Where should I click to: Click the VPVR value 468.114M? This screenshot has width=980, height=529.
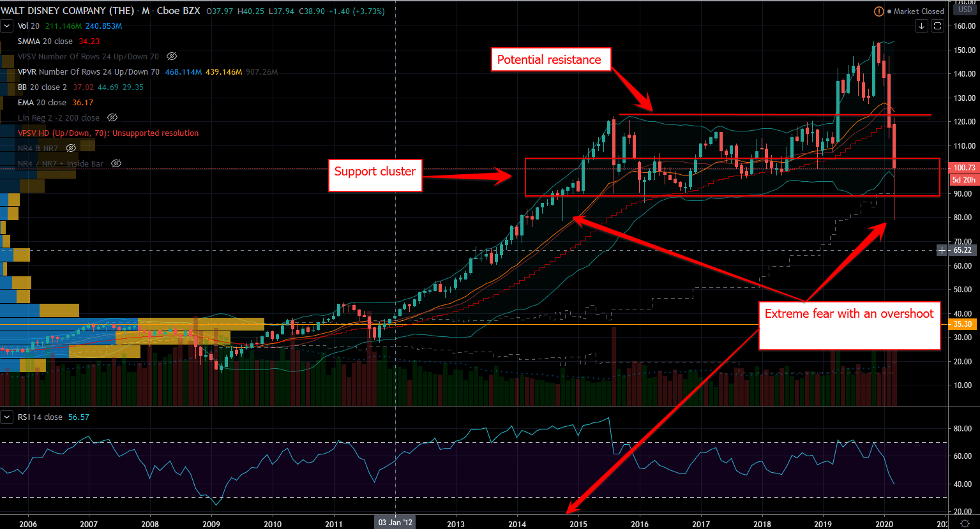[x=184, y=72]
